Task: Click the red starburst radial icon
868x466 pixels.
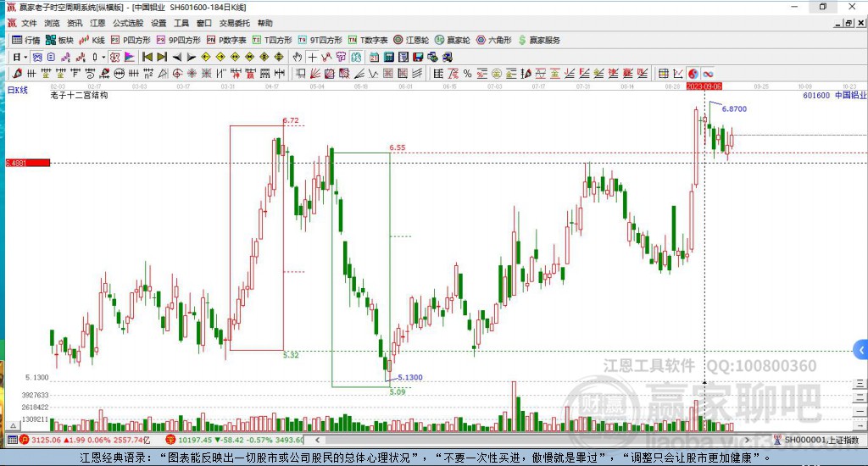Action: pyautogui.click(x=192, y=74)
